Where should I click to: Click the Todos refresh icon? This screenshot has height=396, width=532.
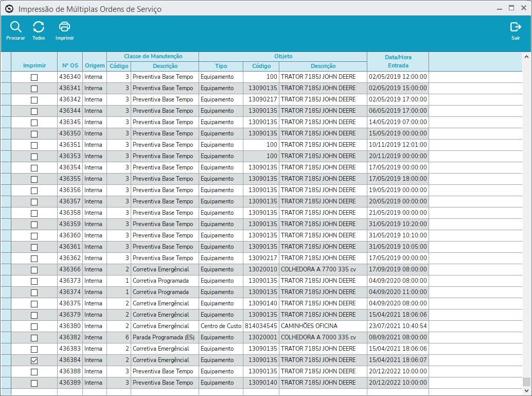(39, 27)
